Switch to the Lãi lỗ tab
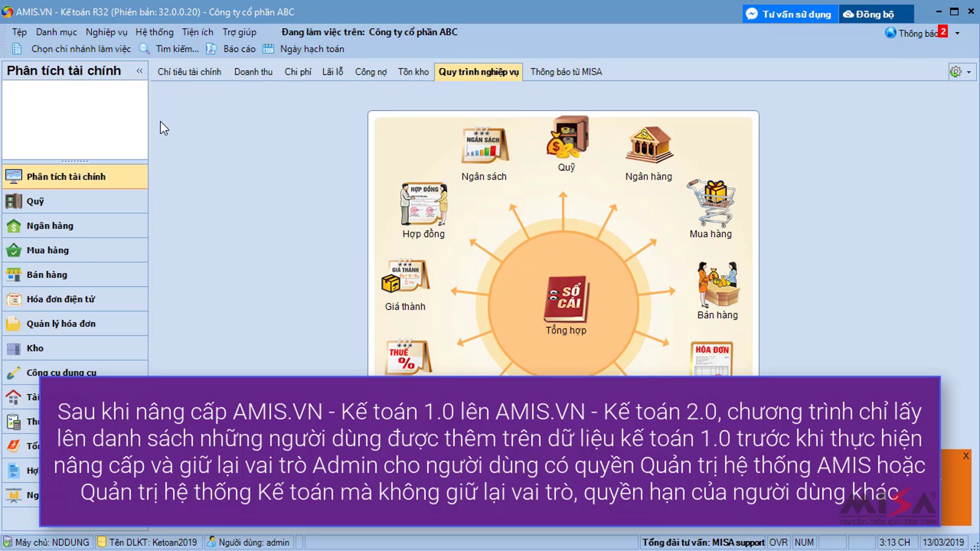Image resolution: width=980 pixels, height=551 pixels. (x=333, y=72)
